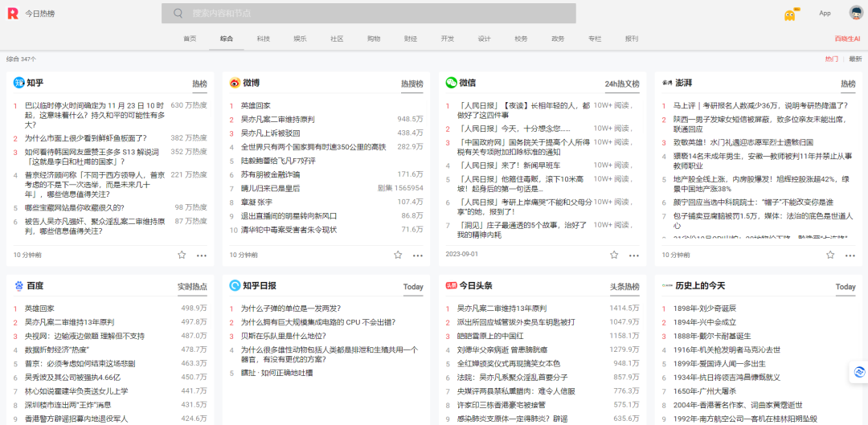The image size is (868, 425).
Task: Switch to the 购物 tab
Action: [374, 39]
